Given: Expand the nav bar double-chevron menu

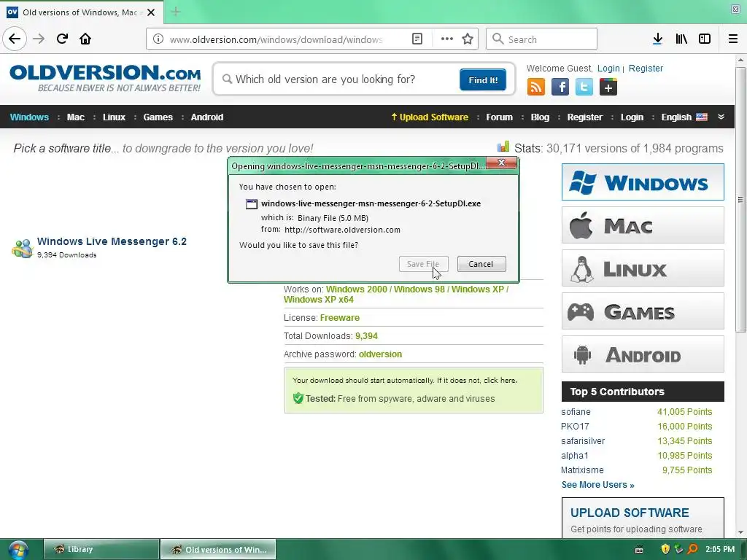Looking at the screenshot, I should point(721,117).
